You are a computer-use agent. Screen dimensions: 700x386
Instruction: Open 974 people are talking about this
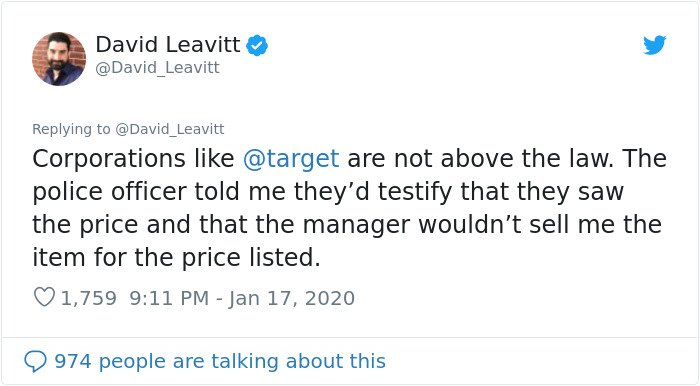[x=220, y=361]
